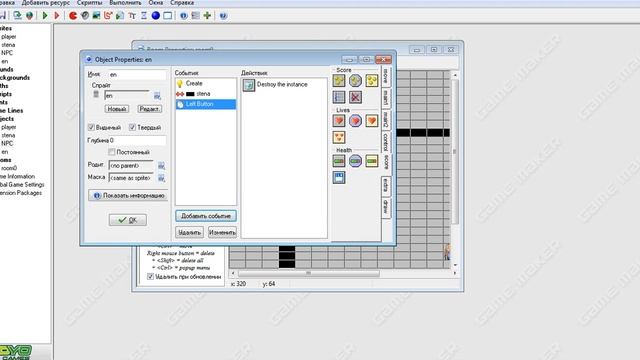Image resolution: width=640 pixels, height=360 pixels.
Task: Toggle the Твердый checkbox
Action: click(132, 127)
